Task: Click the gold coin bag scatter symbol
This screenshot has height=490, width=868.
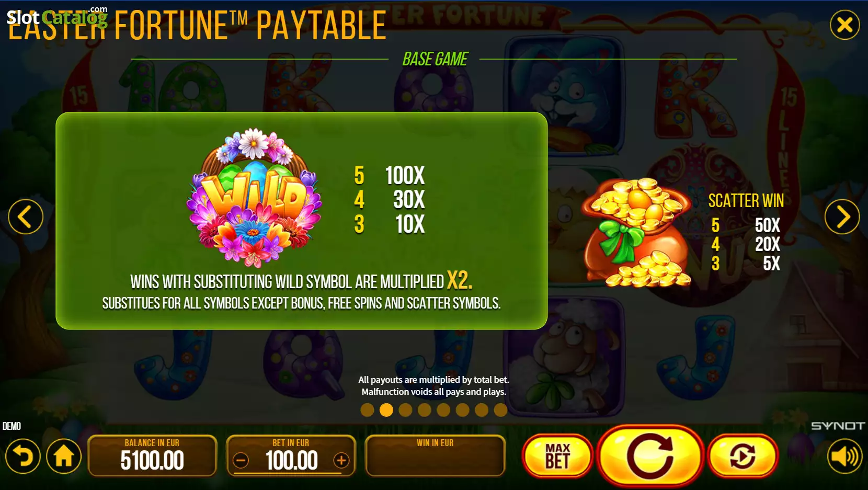Action: 636,233
